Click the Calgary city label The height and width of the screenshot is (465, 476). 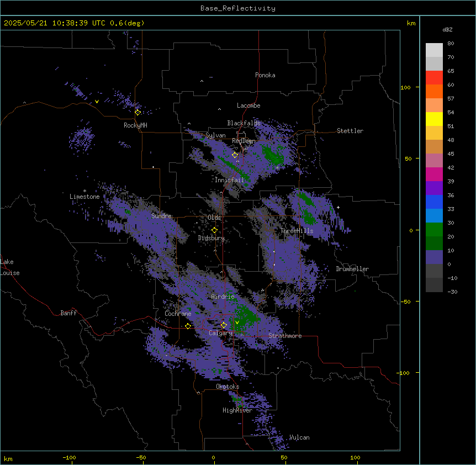[220, 333]
